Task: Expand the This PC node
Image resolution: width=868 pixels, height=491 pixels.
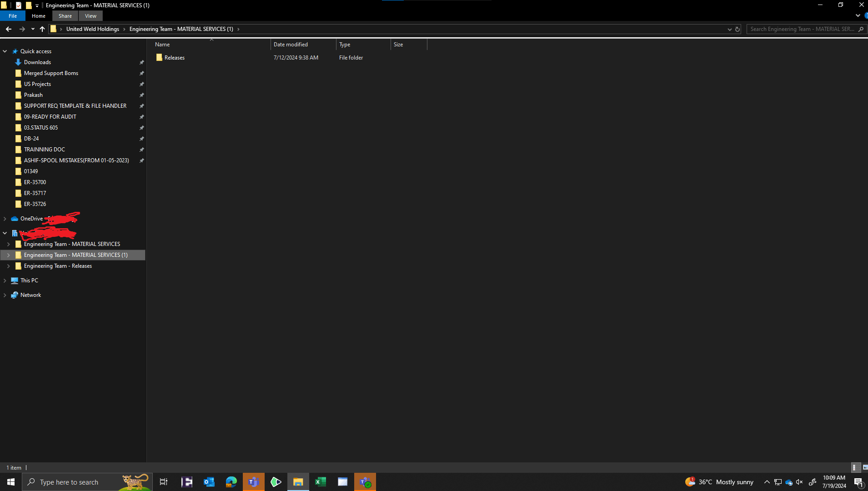Action: [5, 281]
